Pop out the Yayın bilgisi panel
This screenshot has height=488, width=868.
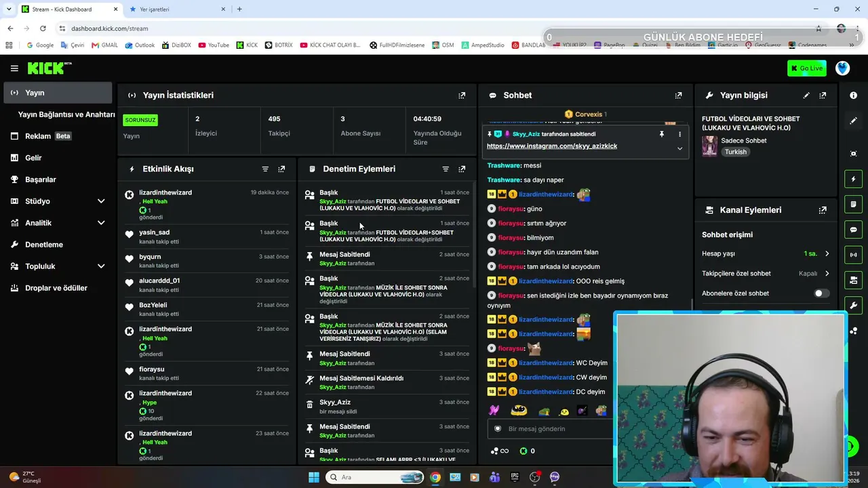coord(823,96)
